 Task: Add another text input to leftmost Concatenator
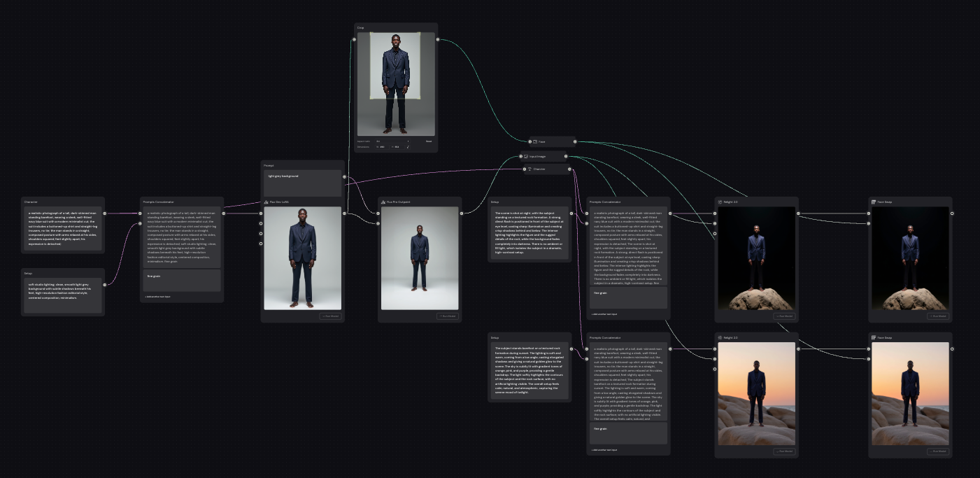point(158,297)
